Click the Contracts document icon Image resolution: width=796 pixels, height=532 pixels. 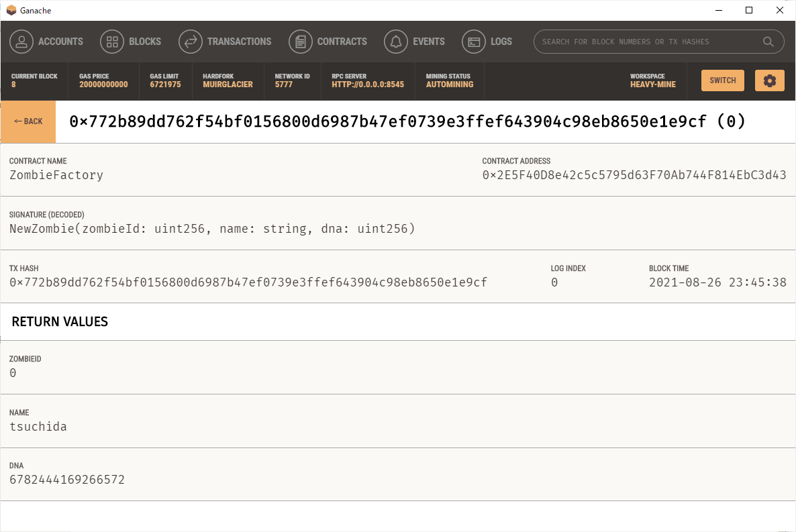coord(301,42)
